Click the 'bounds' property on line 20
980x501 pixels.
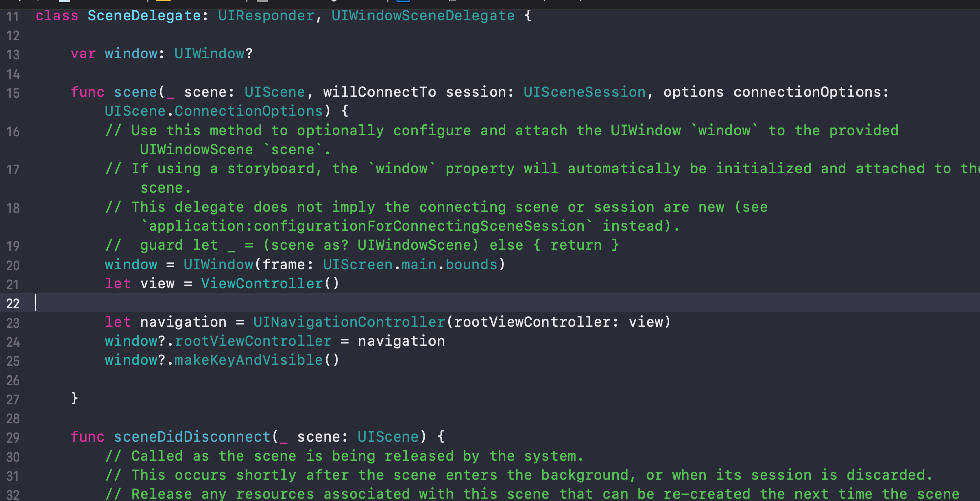471,265
